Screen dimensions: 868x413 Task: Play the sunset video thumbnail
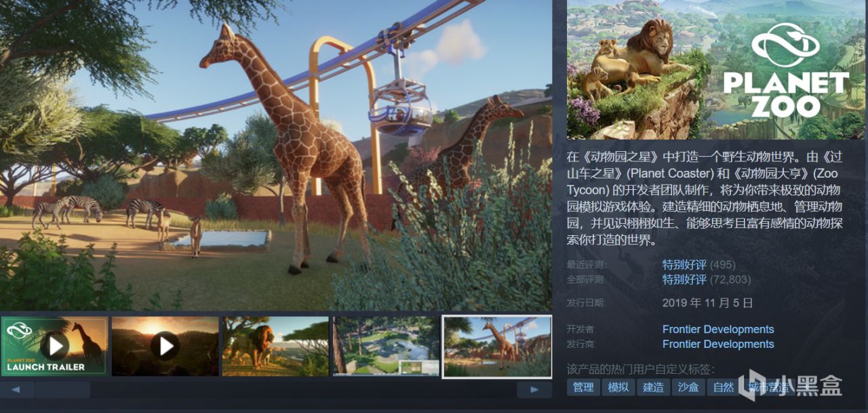[165, 346]
